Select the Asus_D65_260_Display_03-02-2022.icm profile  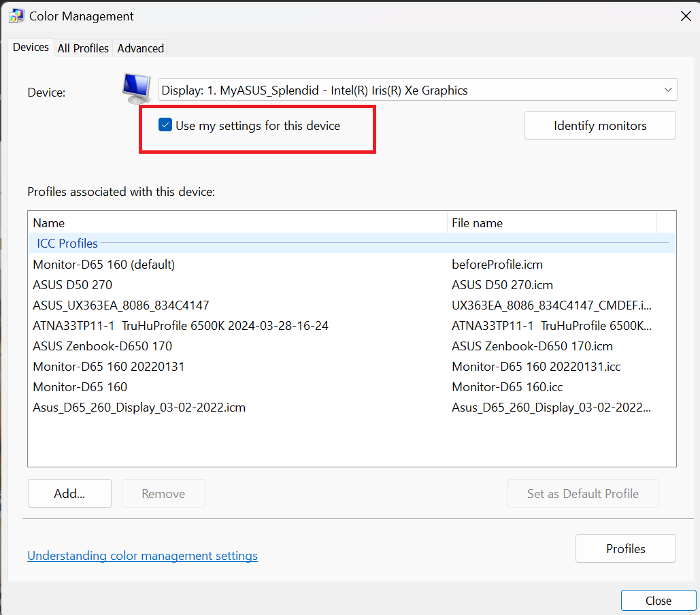[139, 407]
